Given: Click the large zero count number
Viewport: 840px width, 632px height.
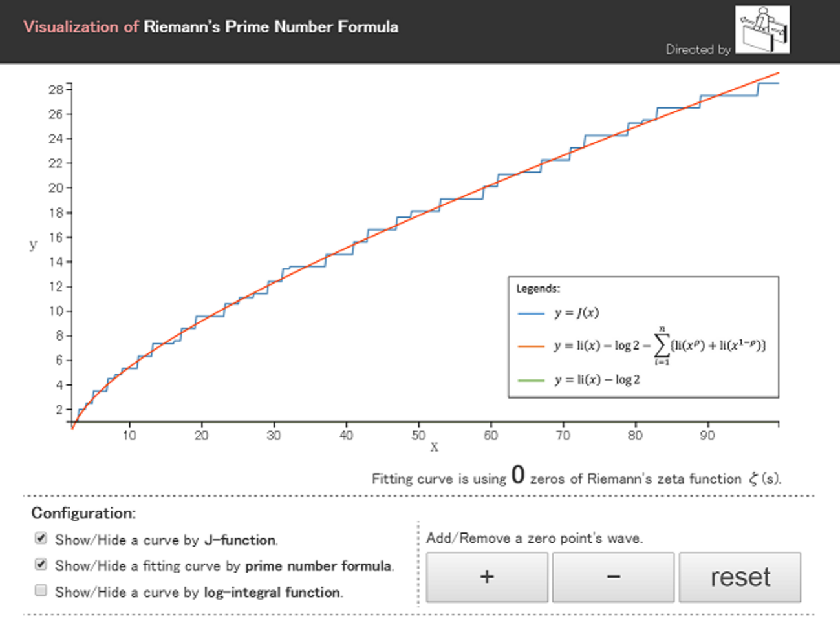Looking at the screenshot, I should point(518,476).
